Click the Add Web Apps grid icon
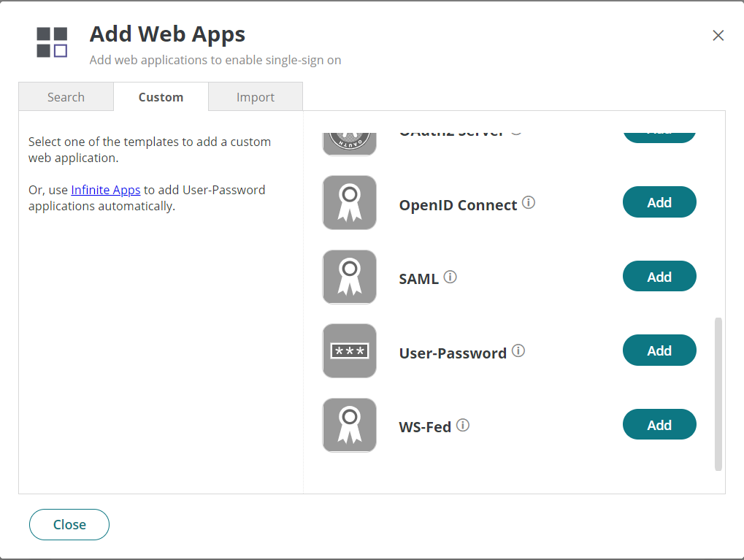The image size is (744, 560). (51, 42)
